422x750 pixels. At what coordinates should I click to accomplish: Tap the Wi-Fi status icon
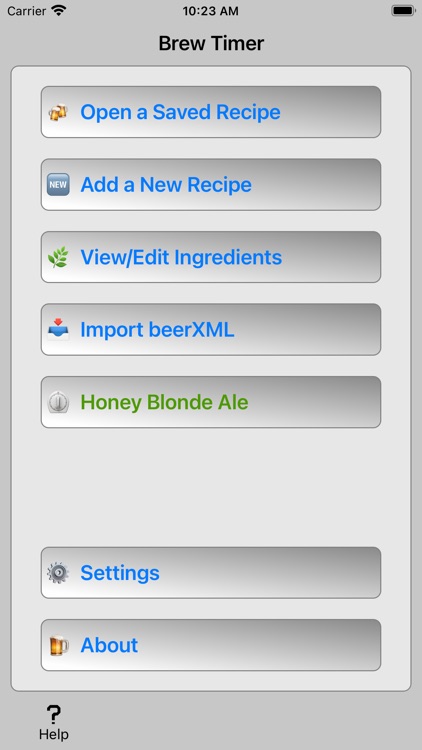pos(59,11)
